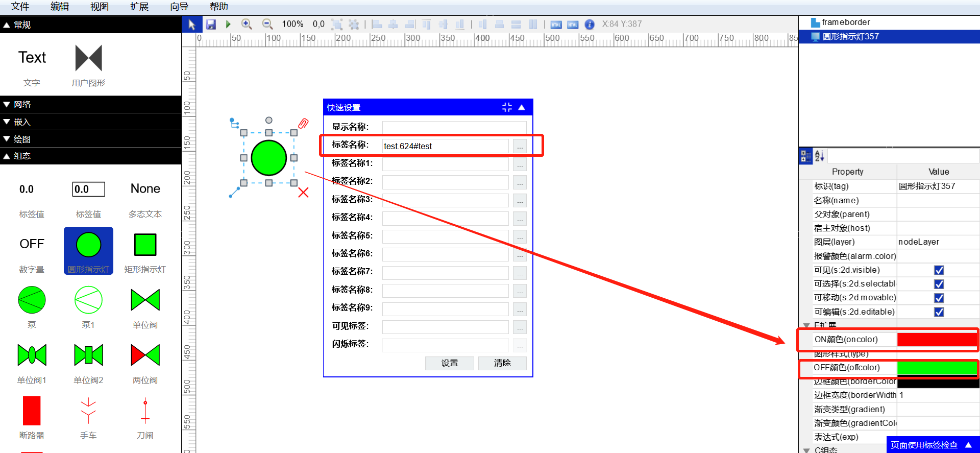The image size is (980, 453).
Task: Select the pointer arrow tool
Action: (192, 24)
